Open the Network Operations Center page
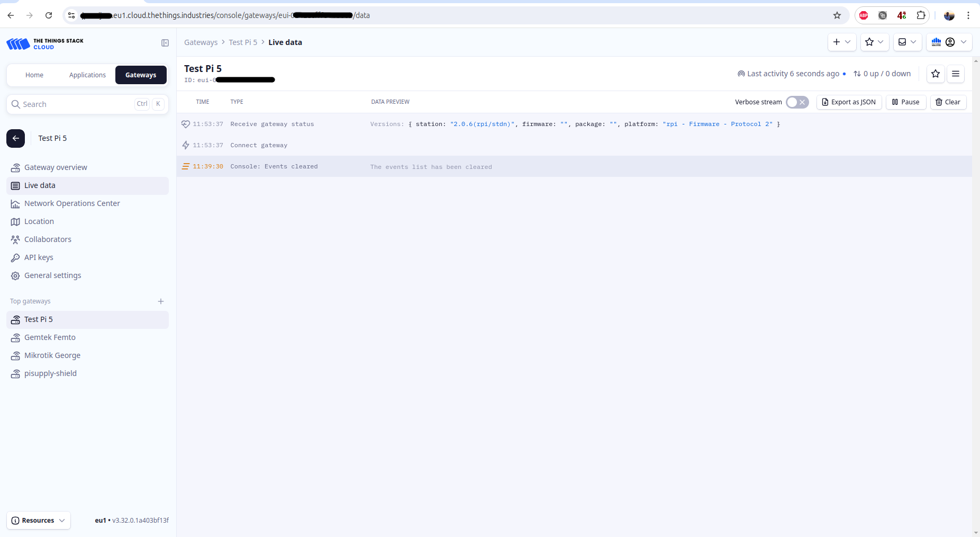980x537 pixels. point(72,203)
